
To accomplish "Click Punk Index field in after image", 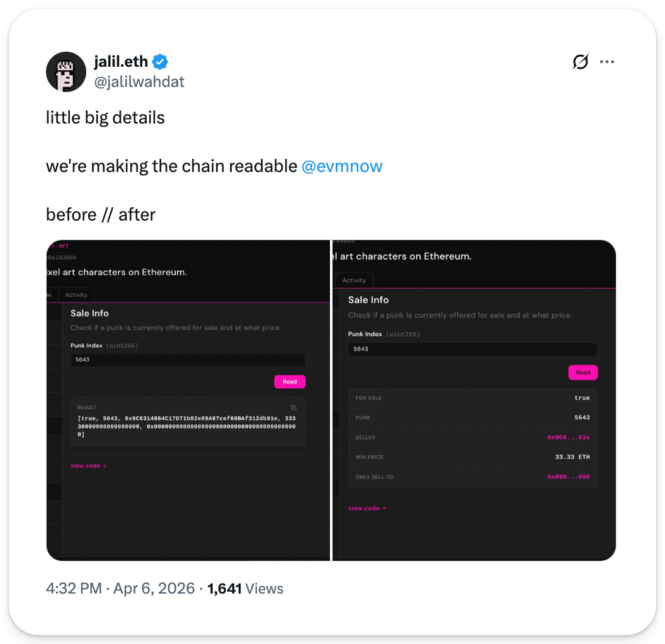I will point(472,349).
